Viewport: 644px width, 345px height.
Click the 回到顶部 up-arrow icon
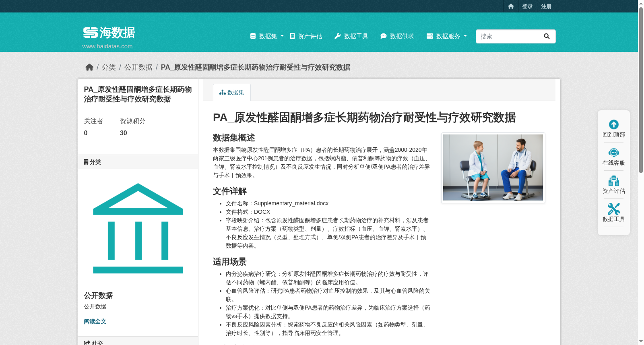(614, 124)
